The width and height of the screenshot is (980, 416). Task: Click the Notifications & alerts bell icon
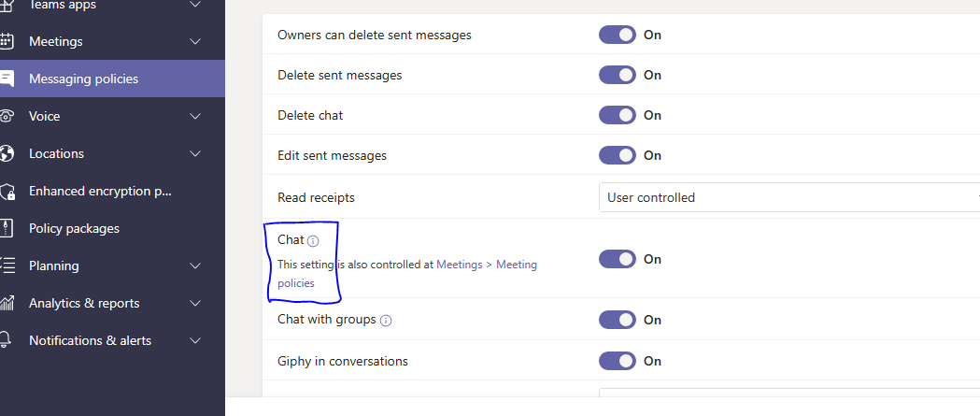(x=5, y=340)
